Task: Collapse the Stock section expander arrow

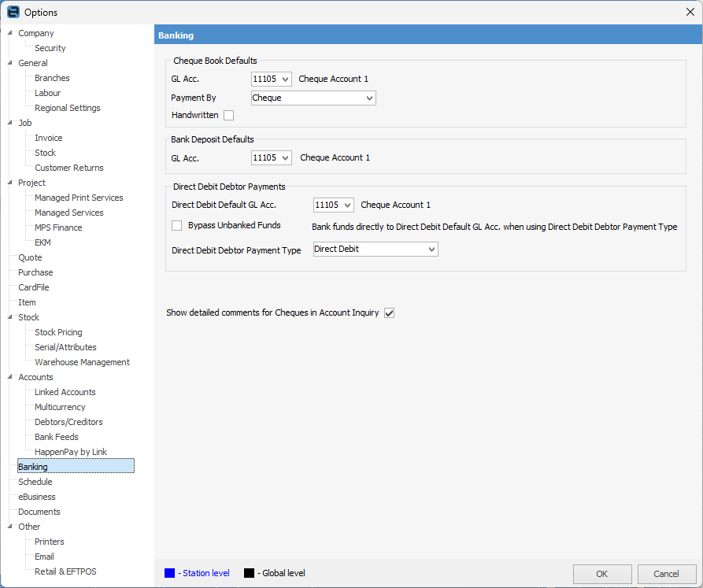Action: tap(9, 317)
